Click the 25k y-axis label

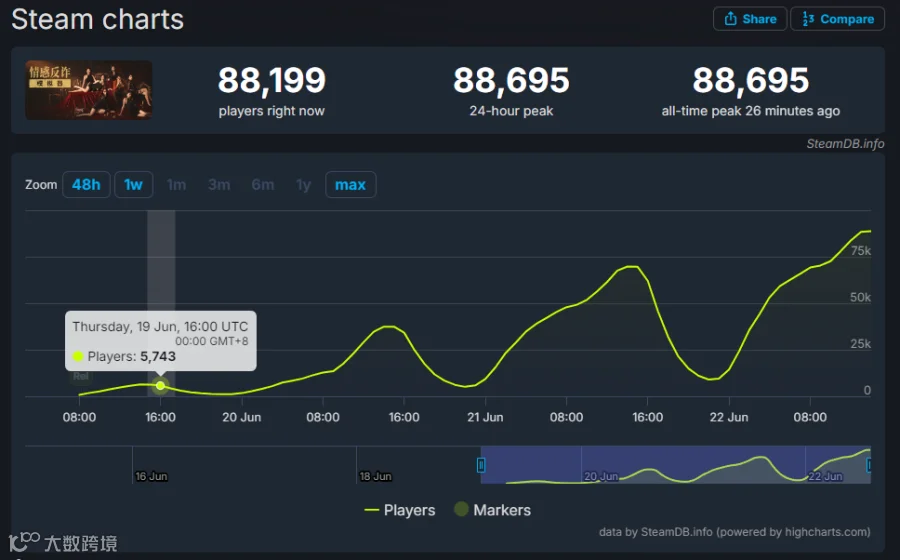click(x=860, y=344)
